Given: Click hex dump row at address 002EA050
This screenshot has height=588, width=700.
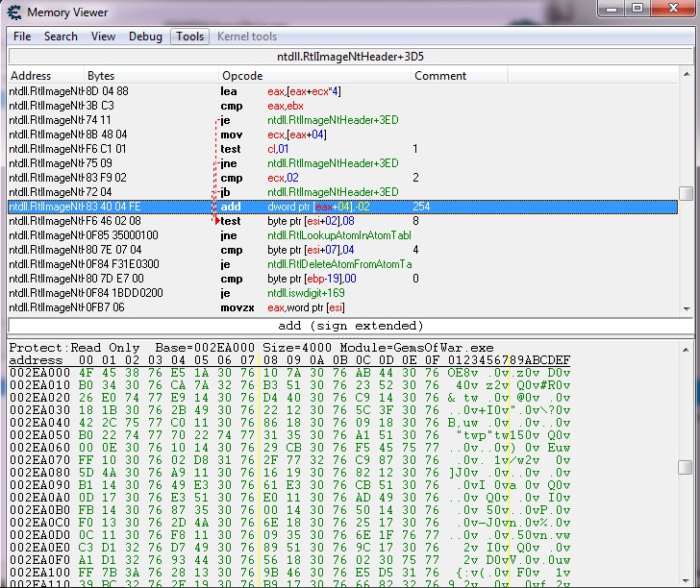Looking at the screenshot, I should click(x=288, y=433).
